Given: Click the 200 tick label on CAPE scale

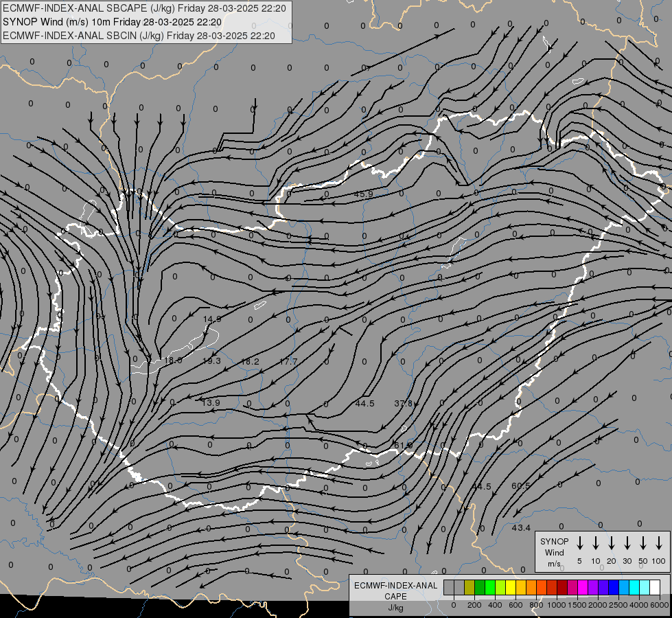Looking at the screenshot, I should coord(474,605).
